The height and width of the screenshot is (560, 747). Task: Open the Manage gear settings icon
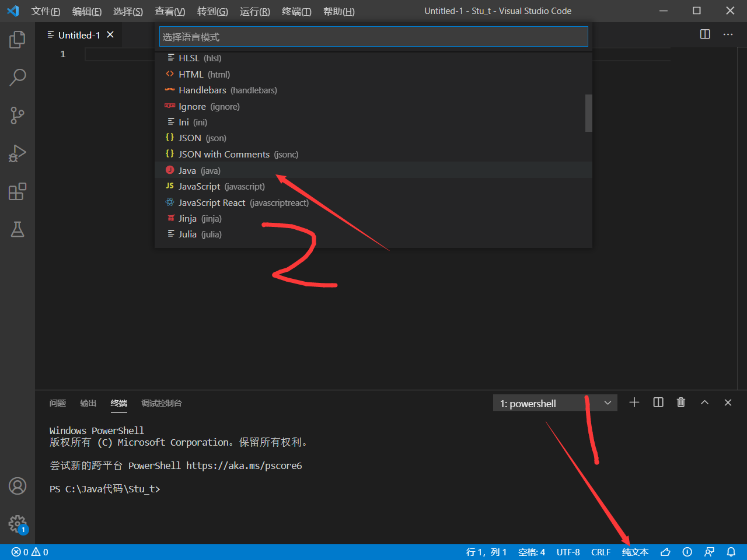coord(18,523)
